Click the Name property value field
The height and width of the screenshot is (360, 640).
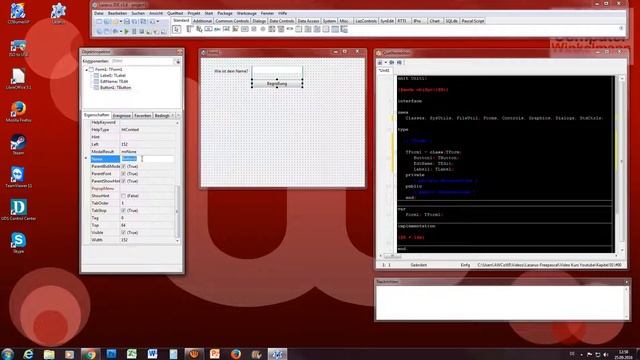147,159
